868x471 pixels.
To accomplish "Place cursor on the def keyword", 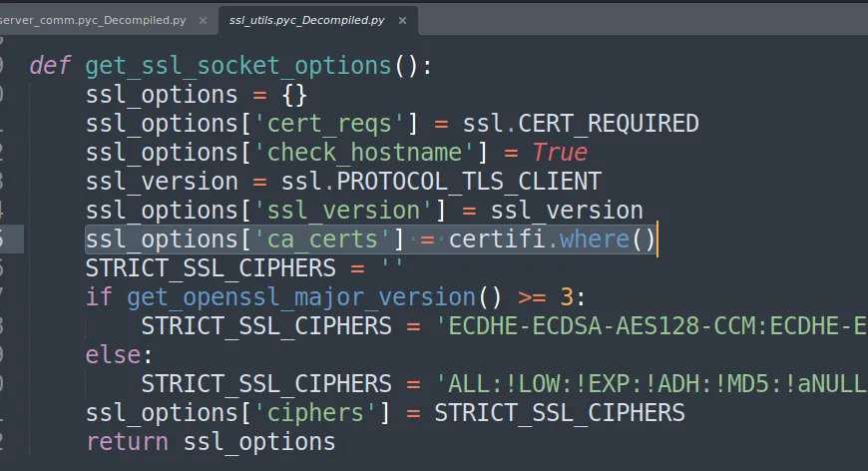I will pos(50,66).
